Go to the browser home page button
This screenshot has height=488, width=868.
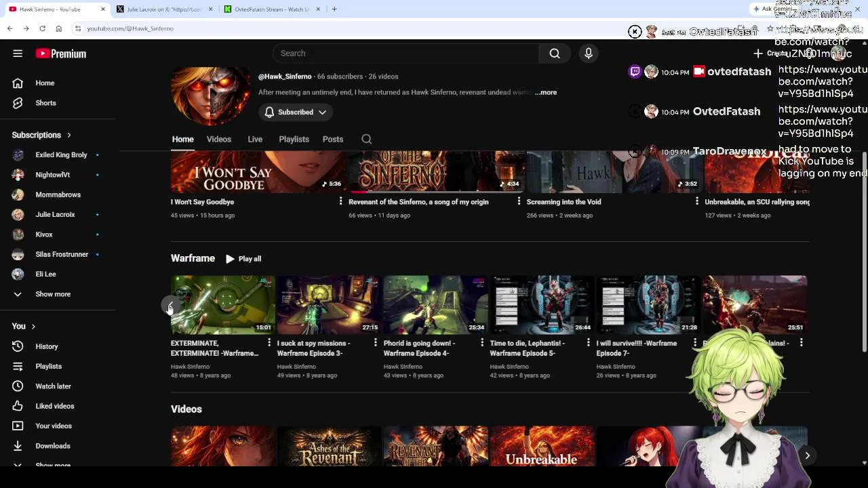58,28
